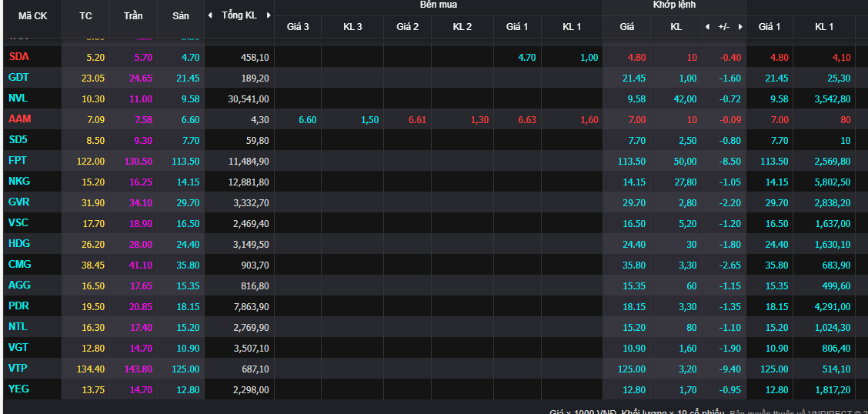Viewport: 868px width, 414px height.
Task: Click the Sàn column header
Action: pos(180,15)
